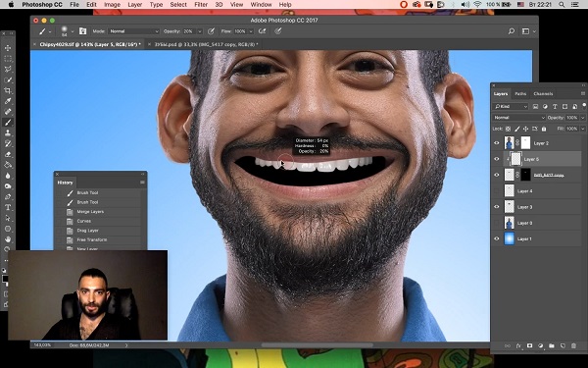Open layer Opacity dropdown arrow
The height and width of the screenshot is (368, 588).
tap(582, 118)
